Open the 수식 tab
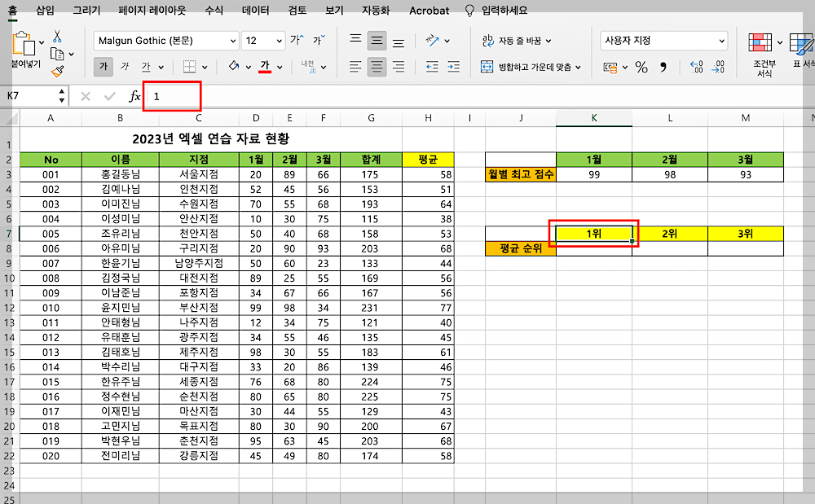 pos(214,10)
